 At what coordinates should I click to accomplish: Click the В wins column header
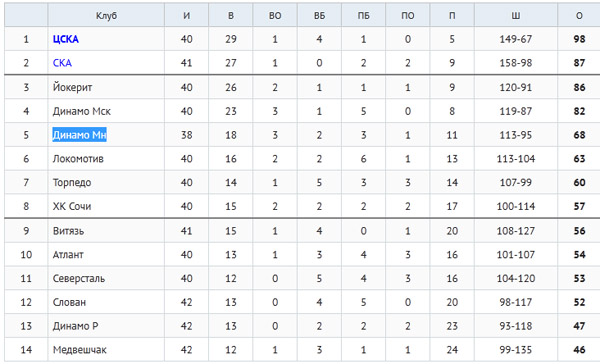click(231, 16)
